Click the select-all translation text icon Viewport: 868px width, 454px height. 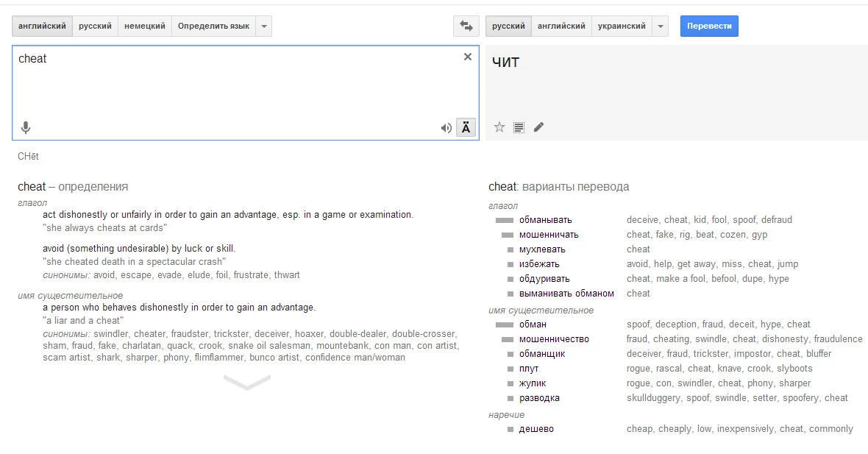[x=519, y=127]
